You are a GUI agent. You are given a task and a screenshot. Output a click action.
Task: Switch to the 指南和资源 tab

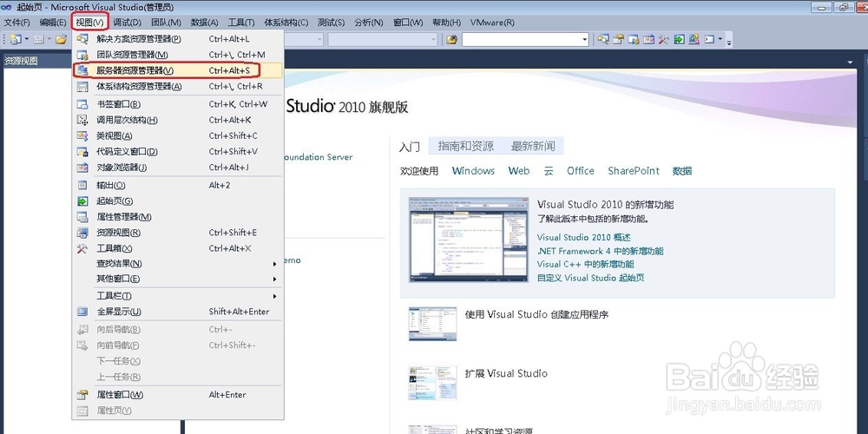(x=465, y=146)
